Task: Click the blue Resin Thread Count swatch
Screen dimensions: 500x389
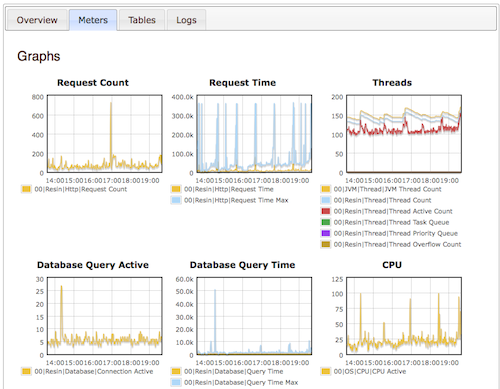Action: pyautogui.click(x=326, y=200)
